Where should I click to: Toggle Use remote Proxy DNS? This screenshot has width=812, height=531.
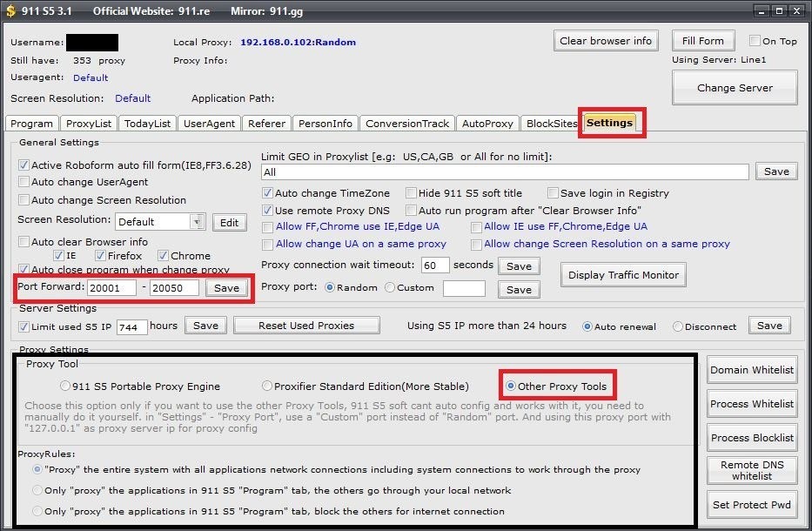(267, 211)
